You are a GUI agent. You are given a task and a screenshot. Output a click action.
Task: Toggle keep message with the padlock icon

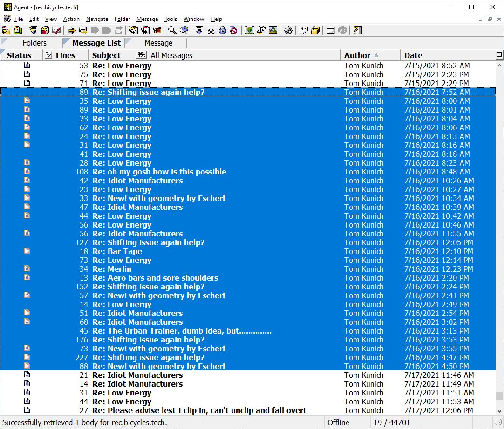click(223, 31)
